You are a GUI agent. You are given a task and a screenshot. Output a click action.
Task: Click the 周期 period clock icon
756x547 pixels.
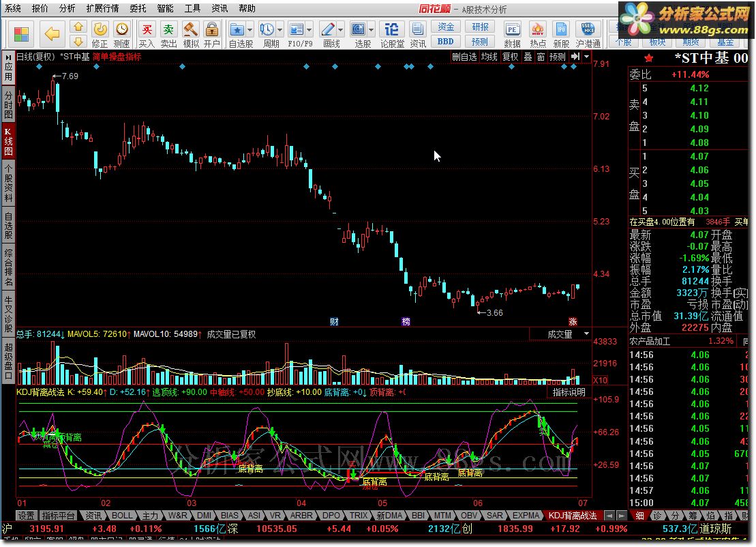(x=267, y=30)
